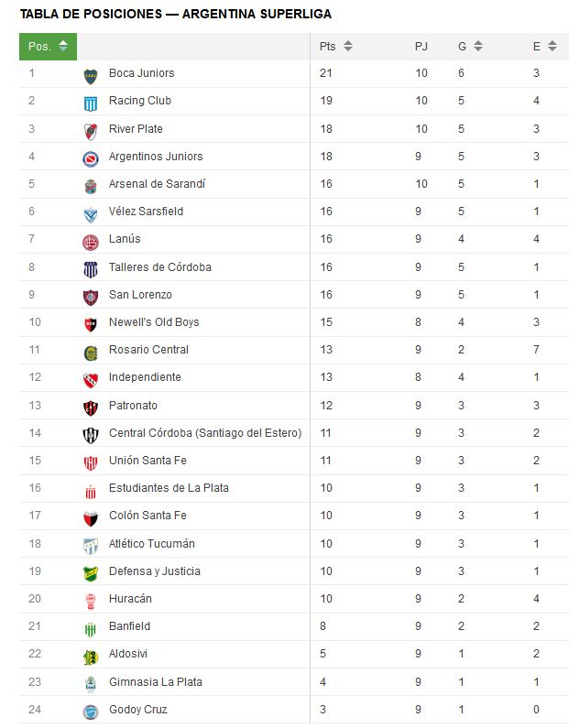579x728 pixels.
Task: Click the Vélez Sarsfield crest icon
Action: click(x=91, y=215)
